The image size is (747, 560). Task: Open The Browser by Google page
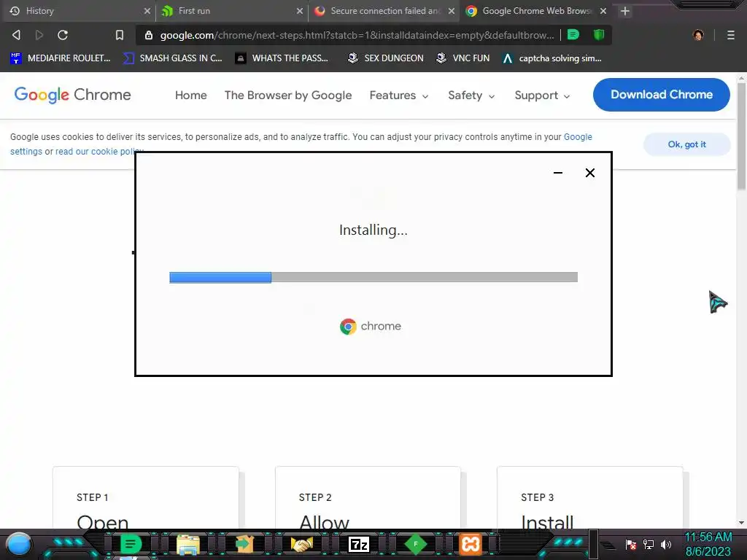pyautogui.click(x=287, y=96)
